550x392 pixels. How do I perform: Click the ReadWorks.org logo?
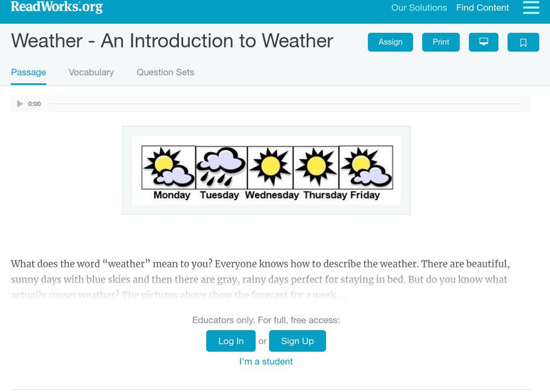[x=56, y=8]
